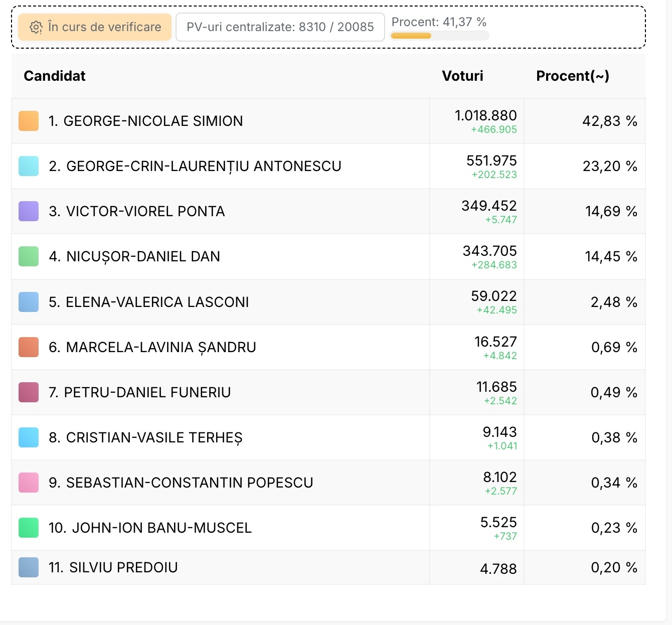Click Victor-Viorel Ponta's purple swatch
Screen dimensions: 672x625
[29, 211]
